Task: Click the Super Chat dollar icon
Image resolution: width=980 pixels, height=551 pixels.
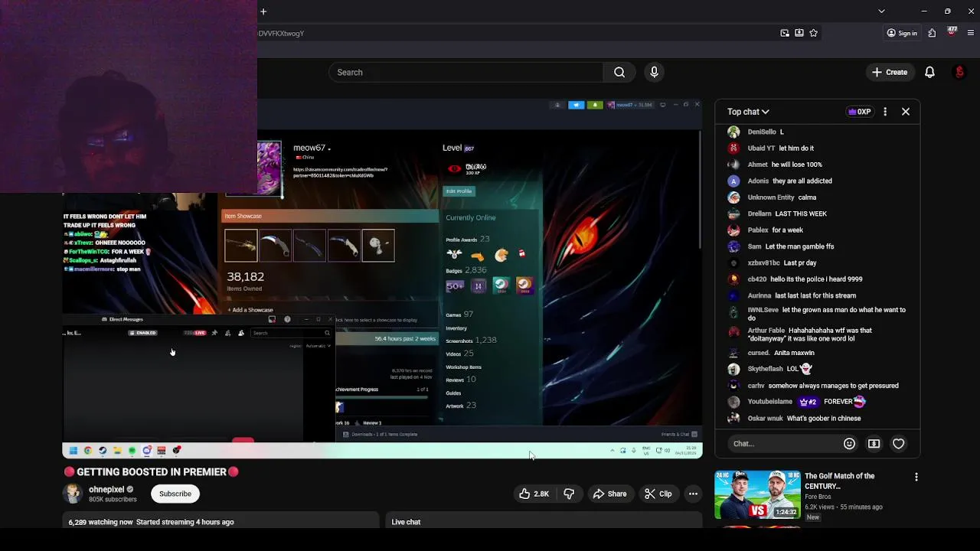Action: pos(874,444)
